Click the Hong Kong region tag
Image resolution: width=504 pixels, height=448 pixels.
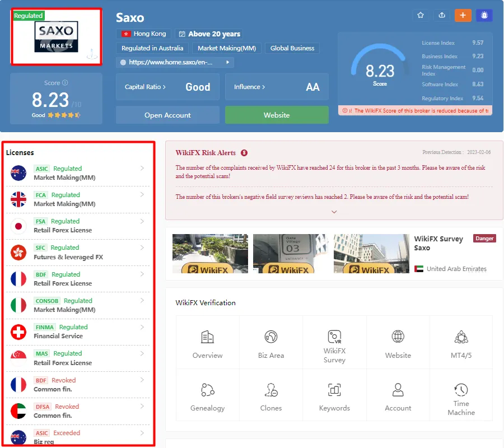[143, 34]
